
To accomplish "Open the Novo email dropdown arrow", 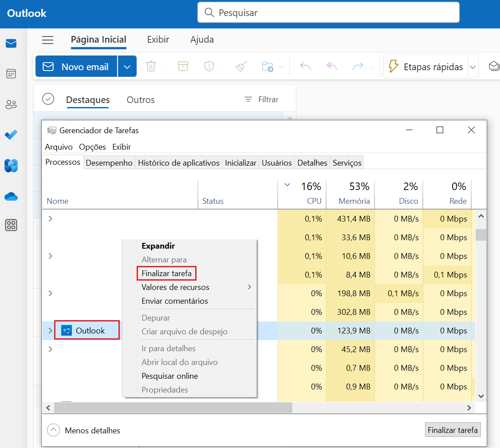I will coord(127,66).
